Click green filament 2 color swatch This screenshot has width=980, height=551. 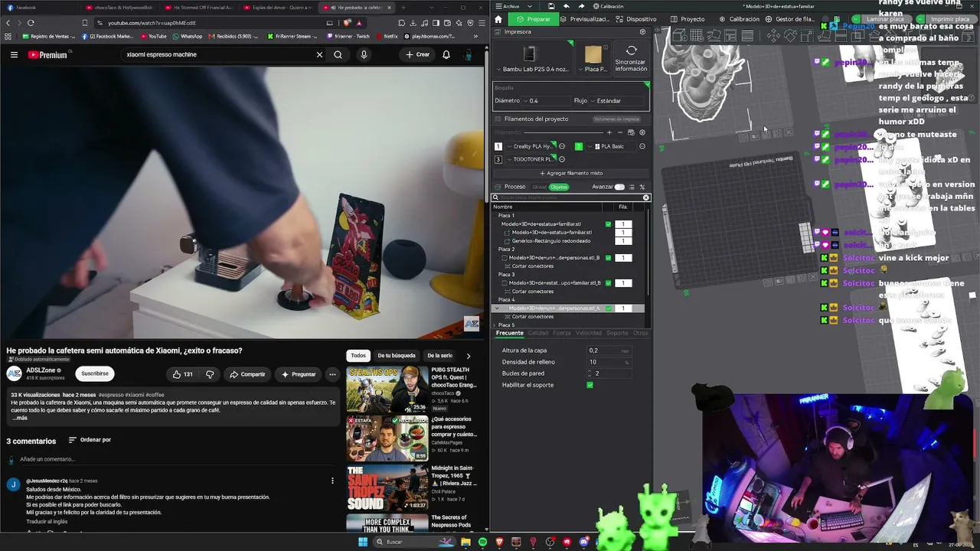pos(579,146)
